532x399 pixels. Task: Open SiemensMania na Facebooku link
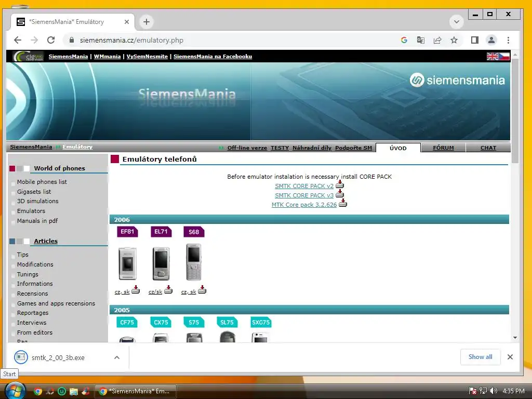[212, 56]
